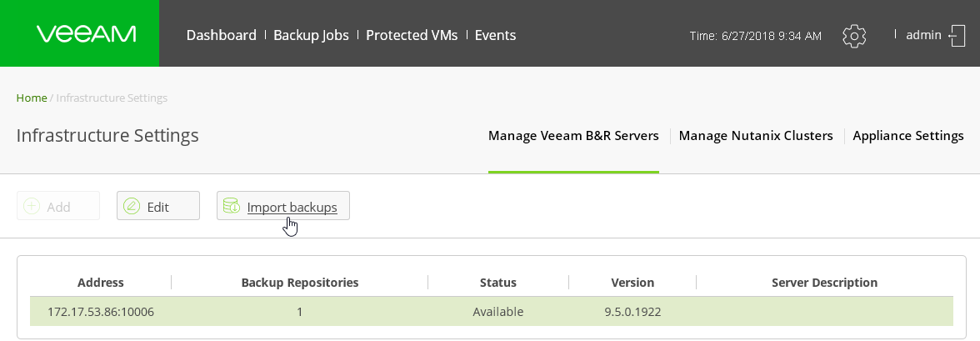
Task: Open the Protected VMs page
Action: pos(412,35)
